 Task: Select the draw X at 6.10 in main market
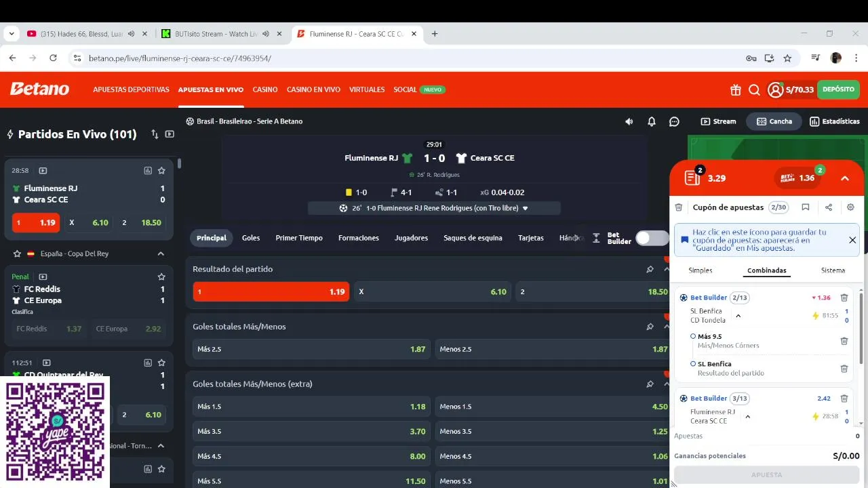[x=432, y=291]
